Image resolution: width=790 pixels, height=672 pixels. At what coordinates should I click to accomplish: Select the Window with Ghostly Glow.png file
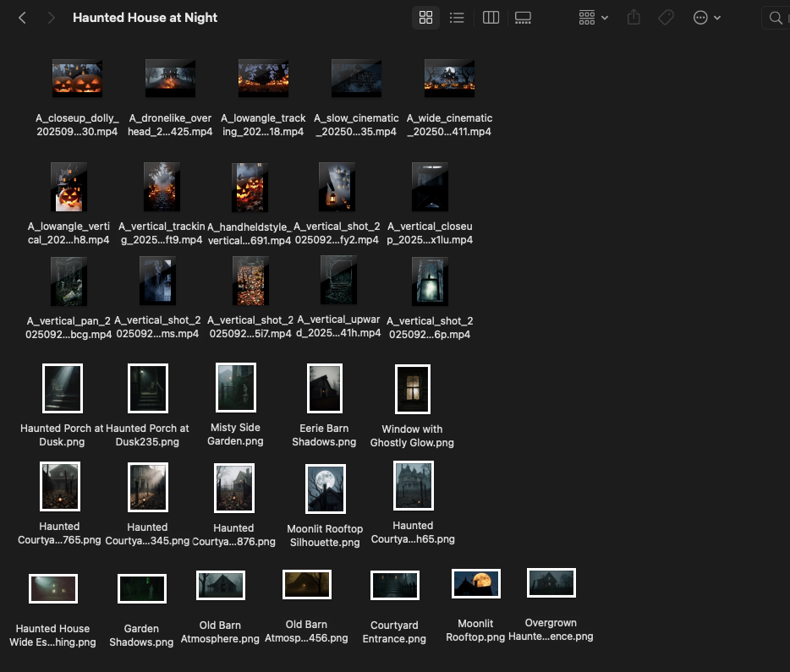click(413, 390)
